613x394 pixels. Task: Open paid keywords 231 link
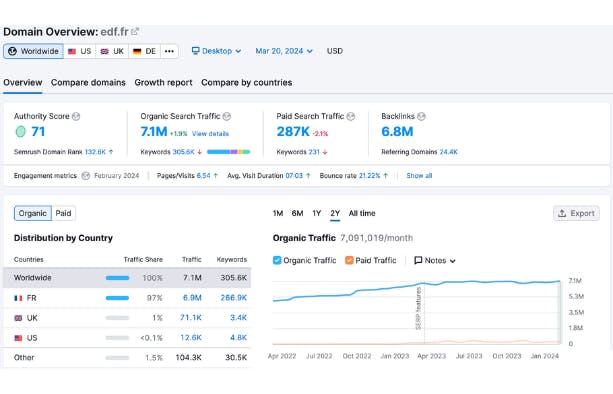tap(314, 152)
